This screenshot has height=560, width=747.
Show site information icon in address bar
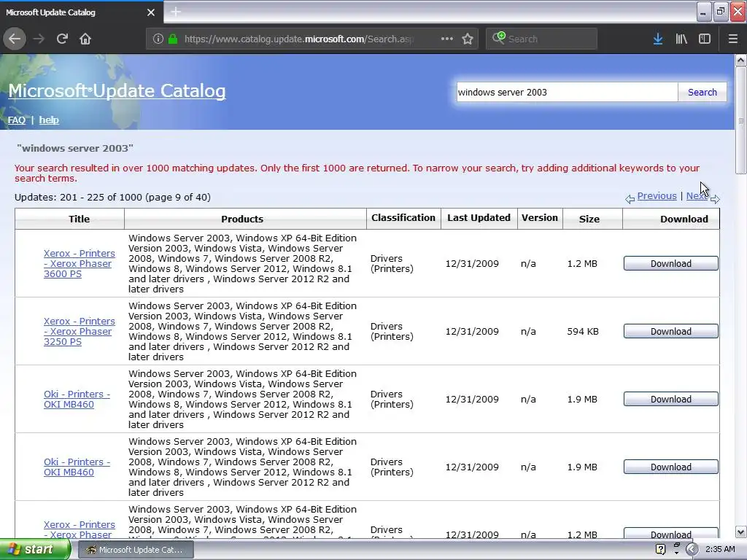click(x=158, y=39)
